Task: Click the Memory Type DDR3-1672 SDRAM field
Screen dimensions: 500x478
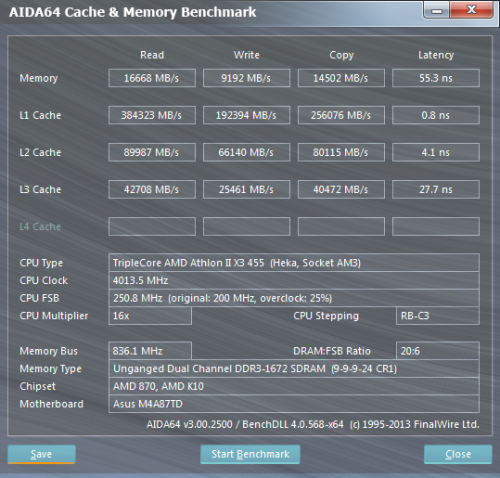Action: tap(294, 369)
